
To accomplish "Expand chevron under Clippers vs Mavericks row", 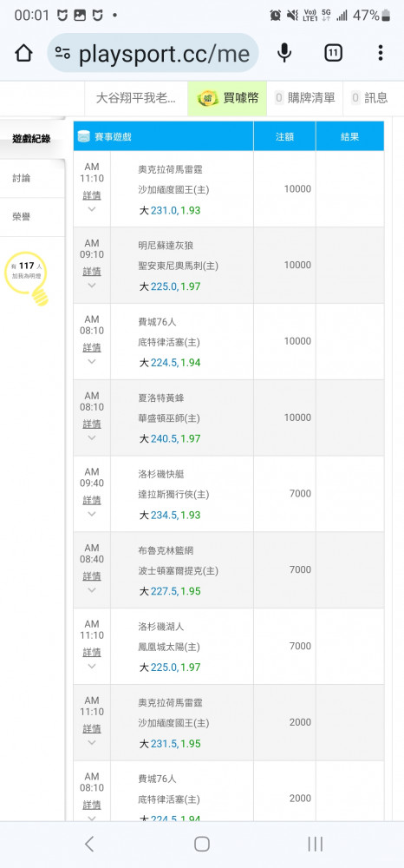I will click(x=92, y=514).
